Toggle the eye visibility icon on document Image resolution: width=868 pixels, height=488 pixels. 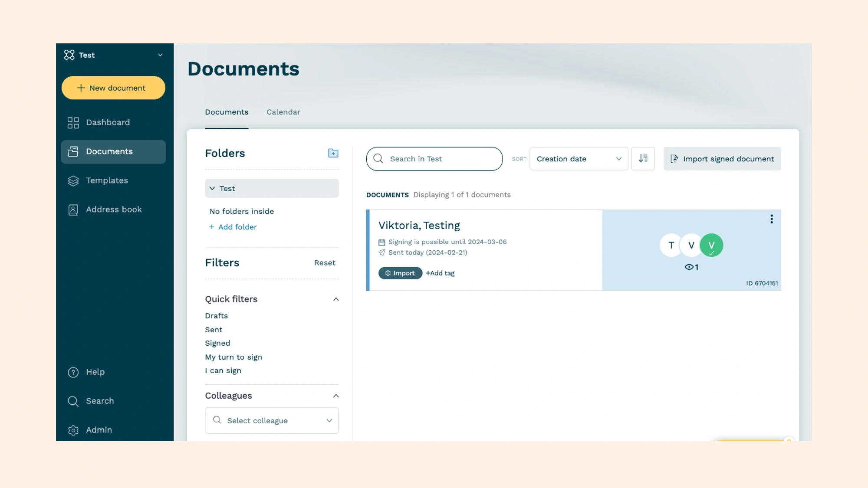tap(689, 266)
